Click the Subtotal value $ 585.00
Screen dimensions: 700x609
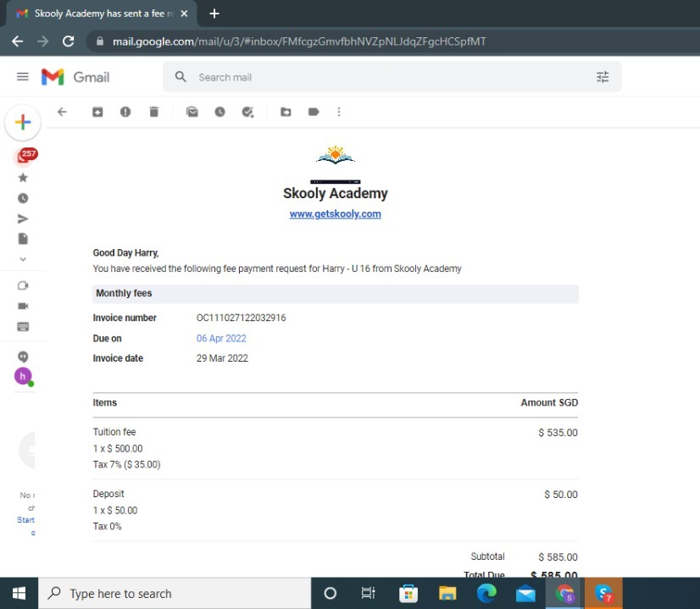tap(558, 557)
